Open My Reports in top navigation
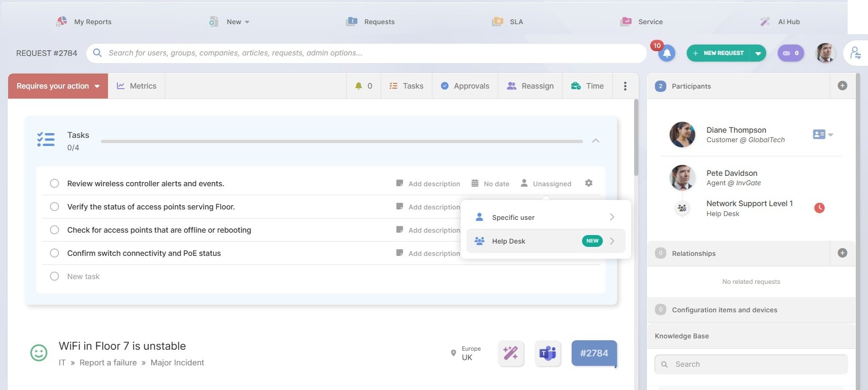The image size is (868, 390). [x=84, y=22]
